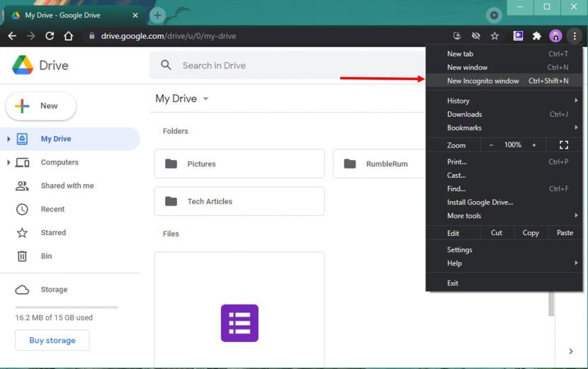Open a new browser tab with plus button
Viewport: 588px width, 369px height.
tap(157, 16)
